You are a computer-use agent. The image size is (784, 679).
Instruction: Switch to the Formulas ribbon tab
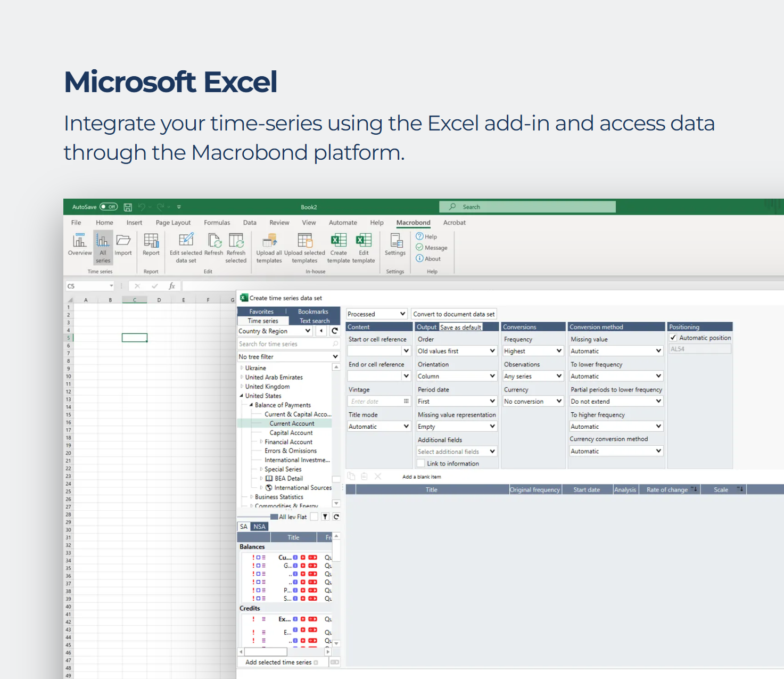tap(217, 223)
